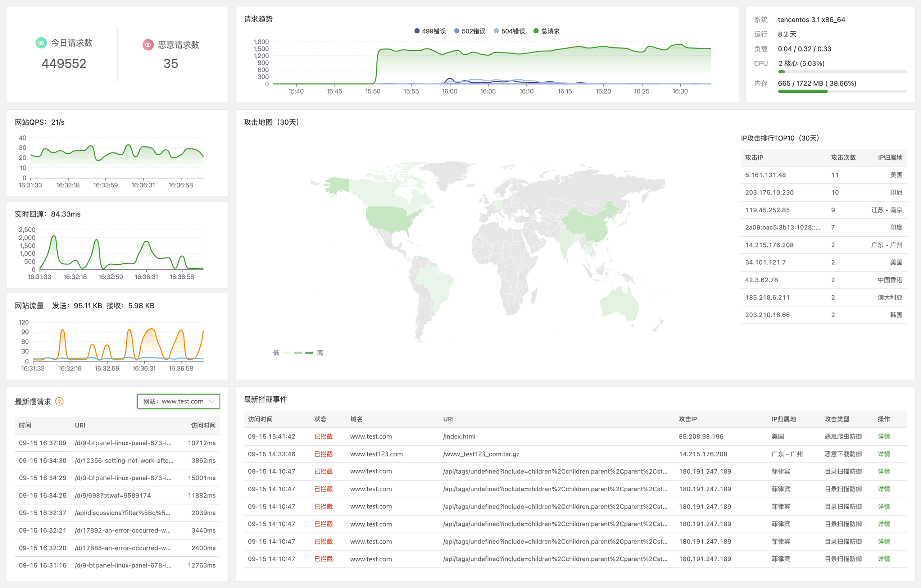Screen dimensions: 921x588
Task: Click the 低 end of the map legend
Action: [276, 353]
